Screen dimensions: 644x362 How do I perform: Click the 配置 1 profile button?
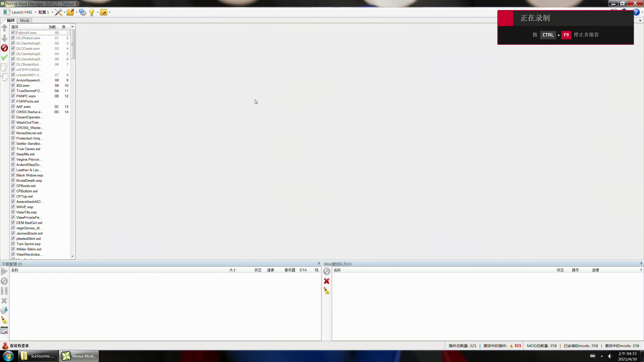(44, 12)
